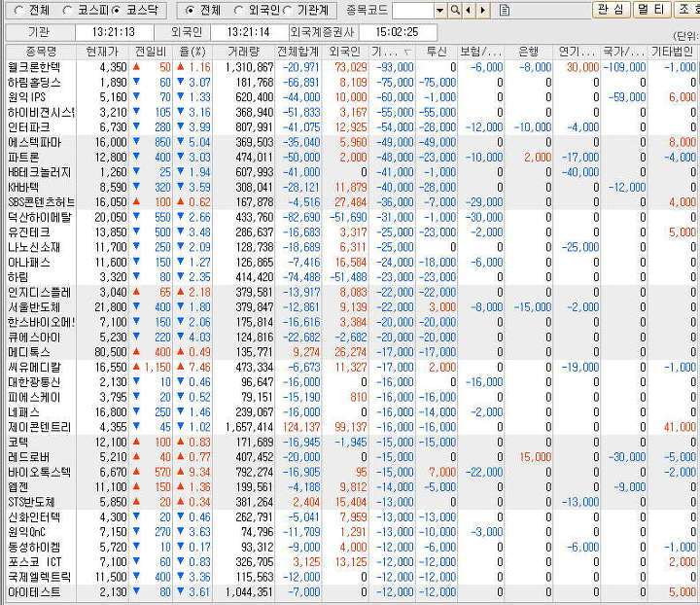Screen dimensions: 700x605
Task: Select the STS반도체 stock row
Action: pos(352,502)
